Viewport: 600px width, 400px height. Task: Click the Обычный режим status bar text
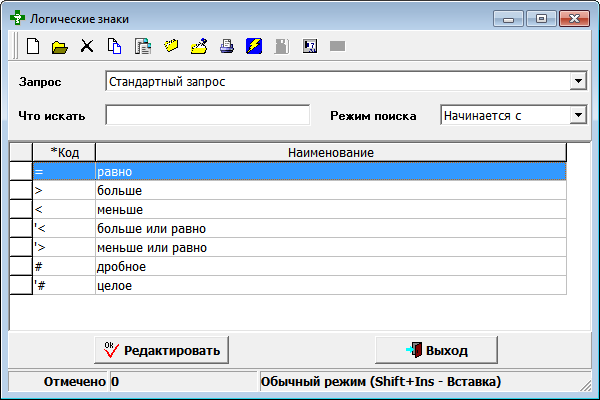tap(381, 382)
